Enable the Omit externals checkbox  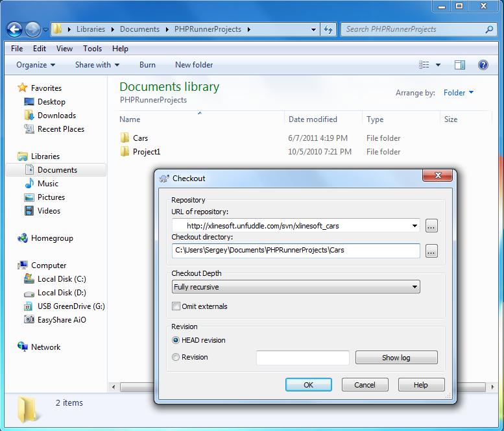(x=176, y=306)
